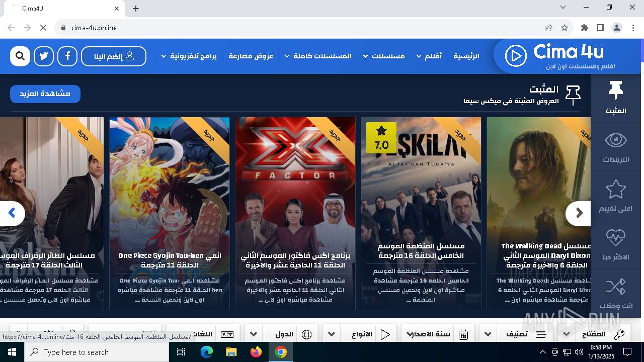The width and height of the screenshot is (644, 362).
Task: Click the key icon of المفتاح filter
Action: coord(620,334)
